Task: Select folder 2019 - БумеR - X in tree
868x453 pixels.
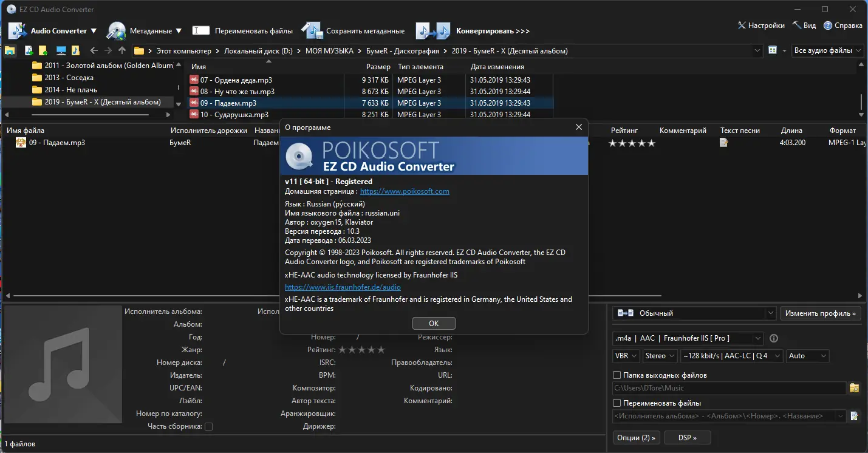Action: pyautogui.click(x=97, y=102)
